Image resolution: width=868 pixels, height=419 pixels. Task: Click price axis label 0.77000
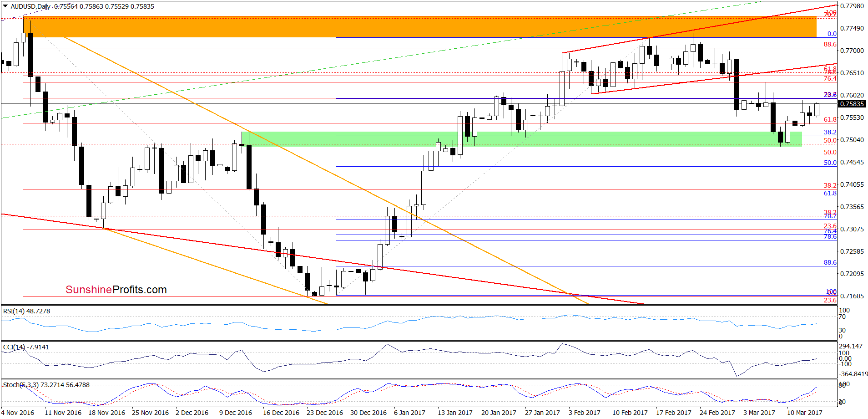click(852, 51)
